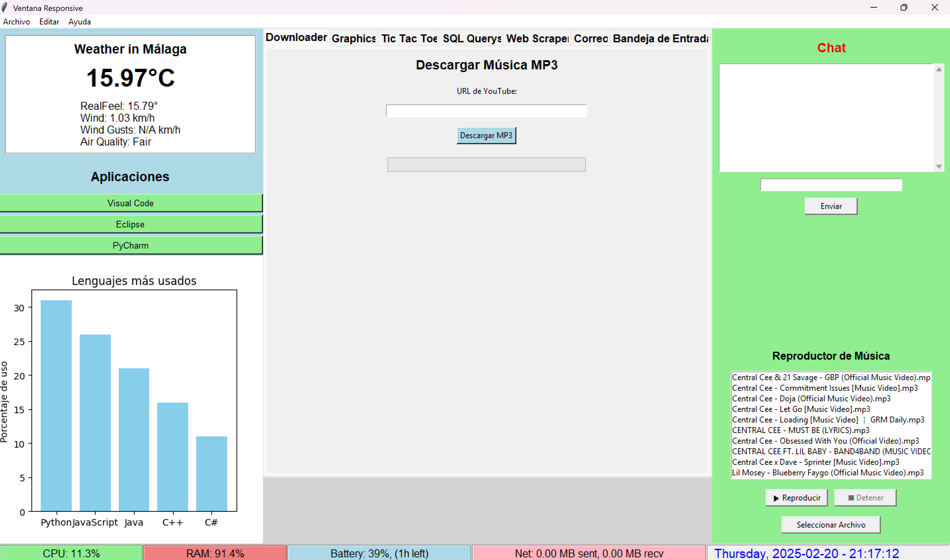The height and width of the screenshot is (560, 950).
Task: Launch PyCharm application button
Action: tap(131, 245)
